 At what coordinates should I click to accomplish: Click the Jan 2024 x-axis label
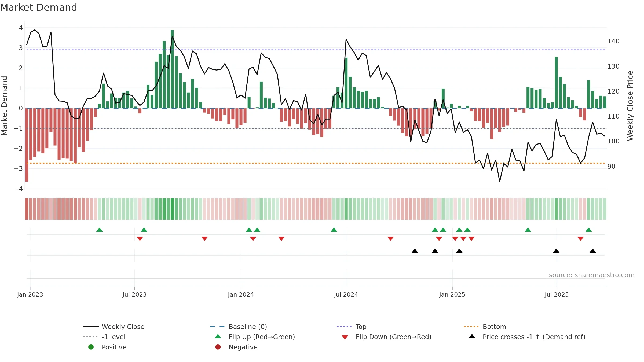tap(241, 294)
